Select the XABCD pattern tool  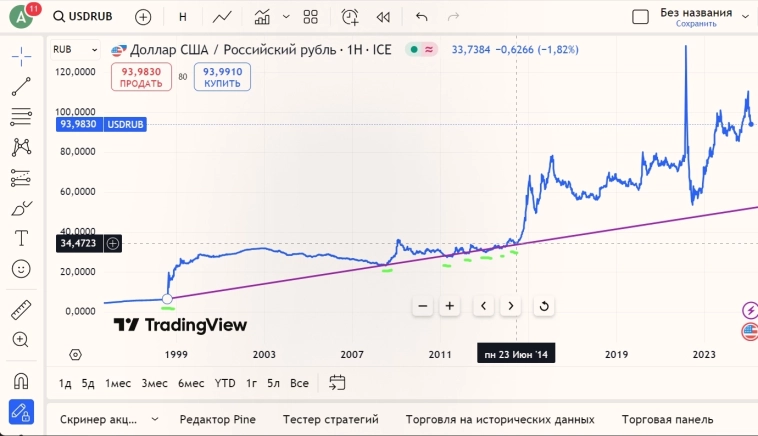click(x=21, y=147)
